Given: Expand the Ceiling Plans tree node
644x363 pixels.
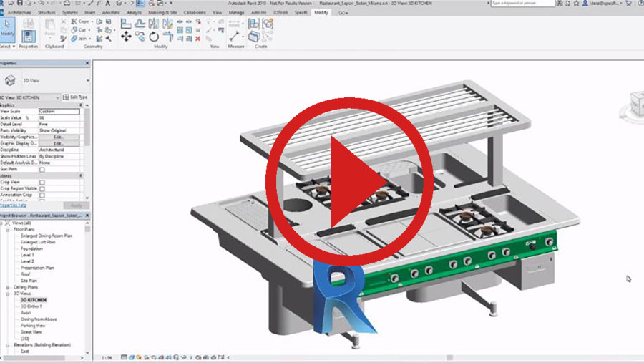Looking at the screenshot, I should point(7,287).
